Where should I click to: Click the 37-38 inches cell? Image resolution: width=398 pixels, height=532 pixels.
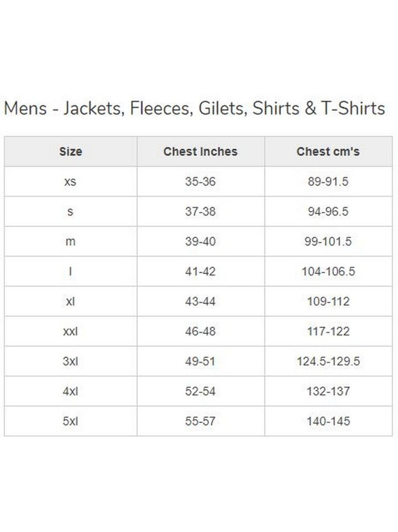(x=200, y=211)
